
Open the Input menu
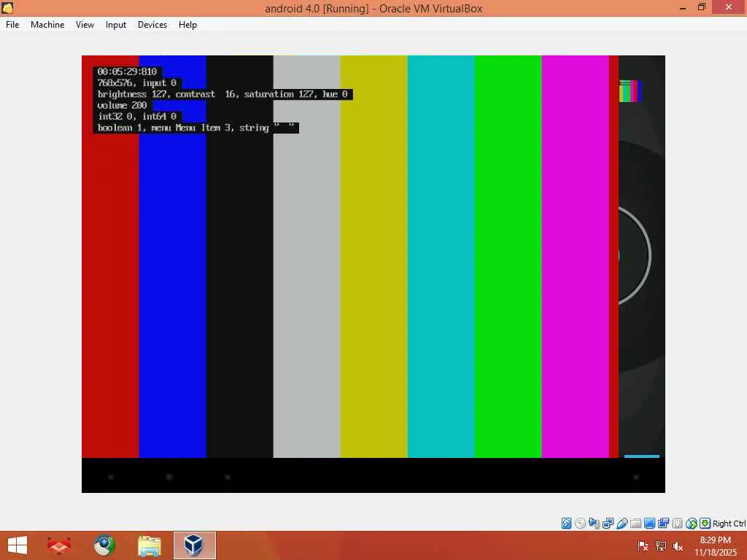[x=116, y=25]
